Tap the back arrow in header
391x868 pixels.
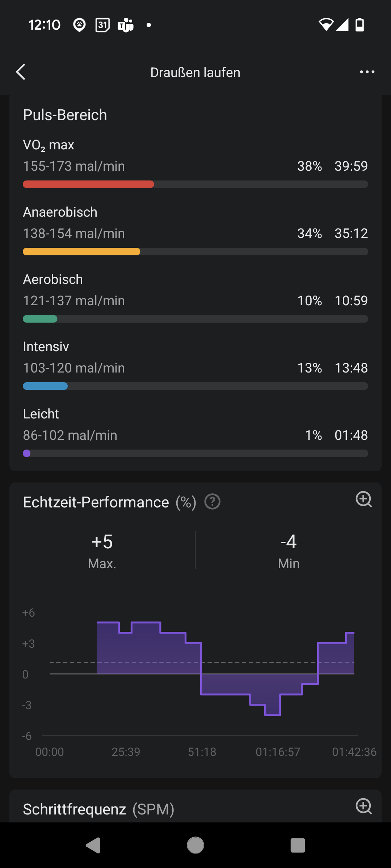pos(21,72)
